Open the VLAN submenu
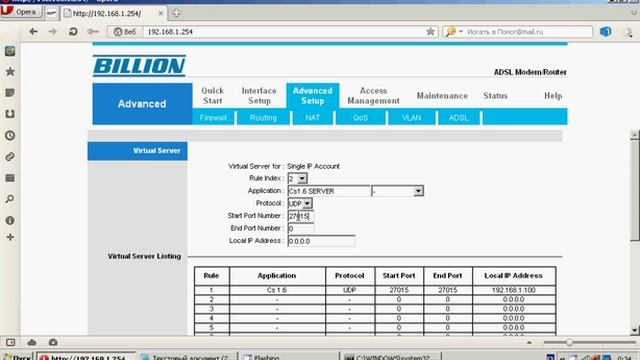 click(411, 118)
